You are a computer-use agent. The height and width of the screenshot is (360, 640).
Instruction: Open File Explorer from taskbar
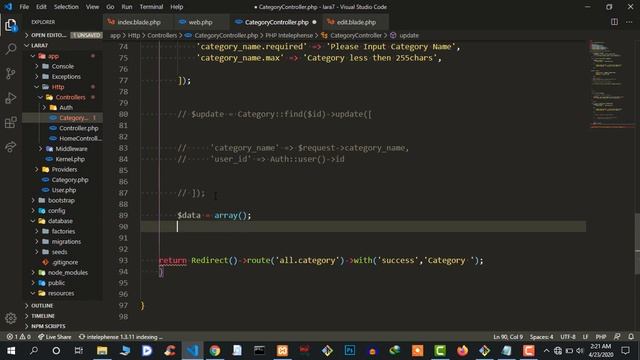pyautogui.click(x=102, y=351)
